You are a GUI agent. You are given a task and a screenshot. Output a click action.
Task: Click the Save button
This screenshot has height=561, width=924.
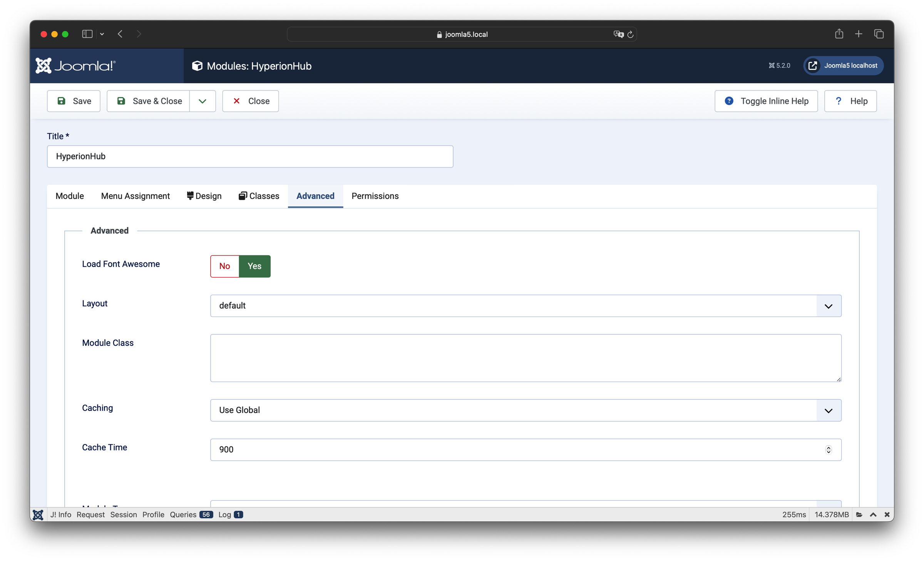pyautogui.click(x=74, y=101)
